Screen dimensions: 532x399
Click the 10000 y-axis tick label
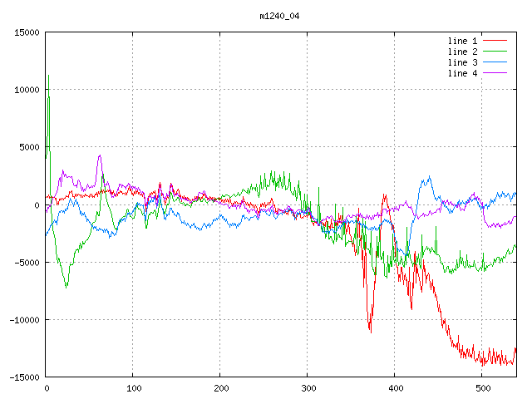26,90
